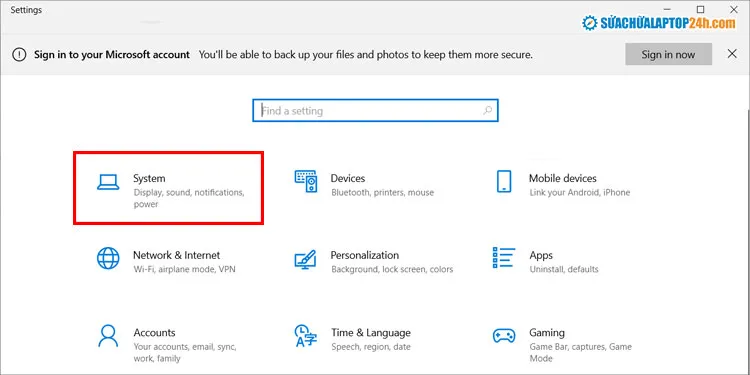750x375 pixels.
Task: Open the Apps list icon
Action: [x=504, y=258]
